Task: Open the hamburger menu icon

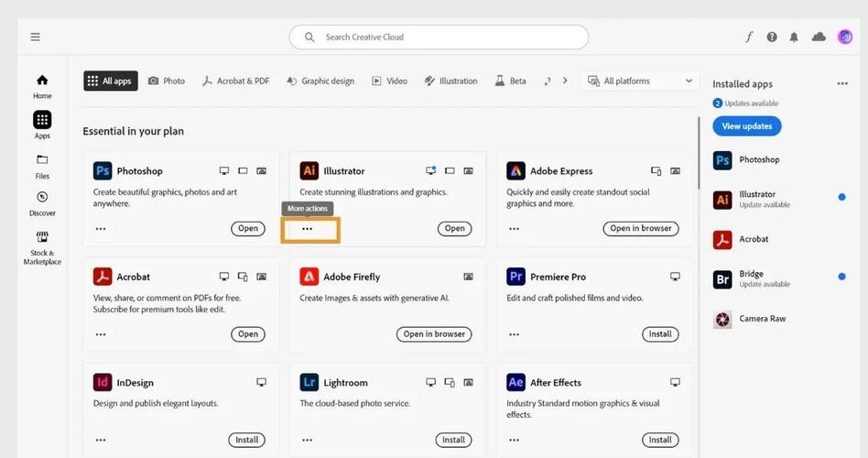Action: point(35,37)
